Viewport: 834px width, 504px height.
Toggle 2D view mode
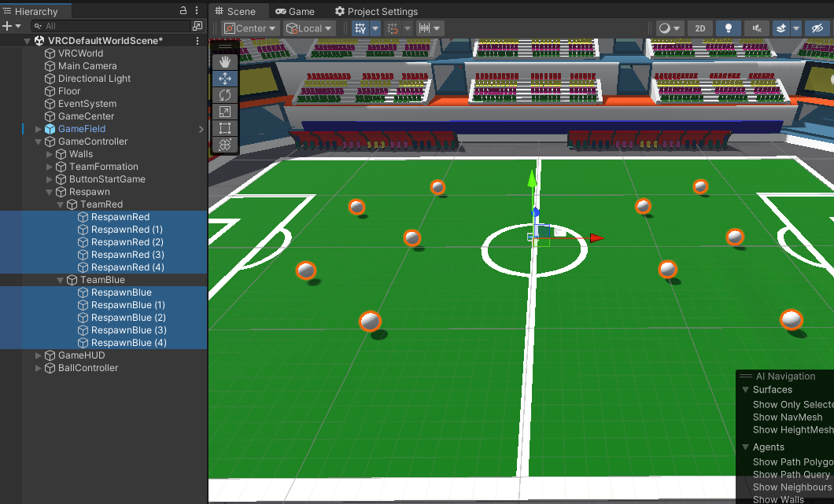tap(699, 28)
